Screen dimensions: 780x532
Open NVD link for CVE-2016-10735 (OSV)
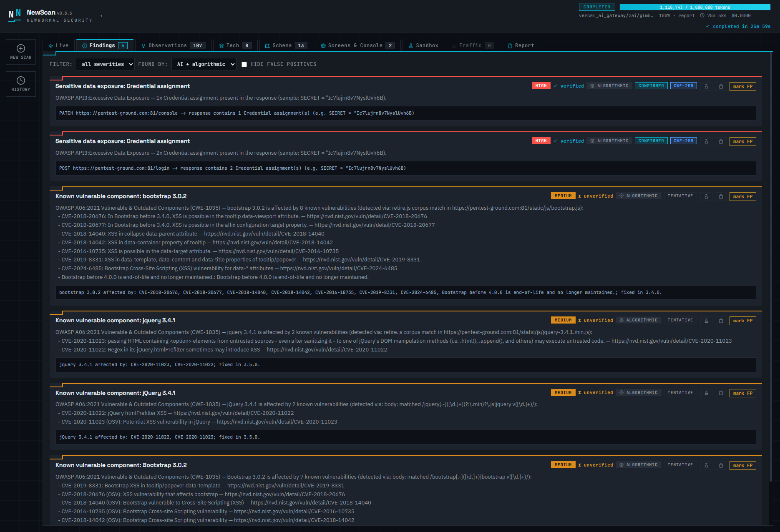(294, 512)
